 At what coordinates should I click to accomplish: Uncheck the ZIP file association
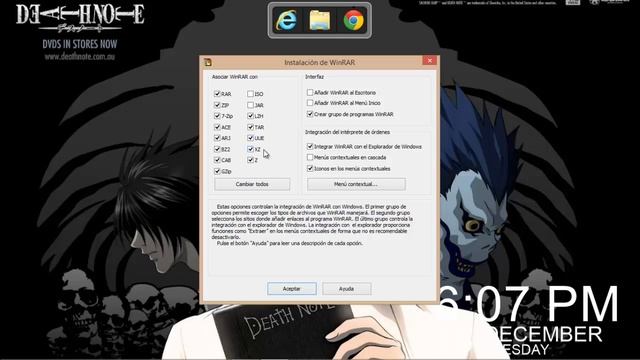[217, 105]
